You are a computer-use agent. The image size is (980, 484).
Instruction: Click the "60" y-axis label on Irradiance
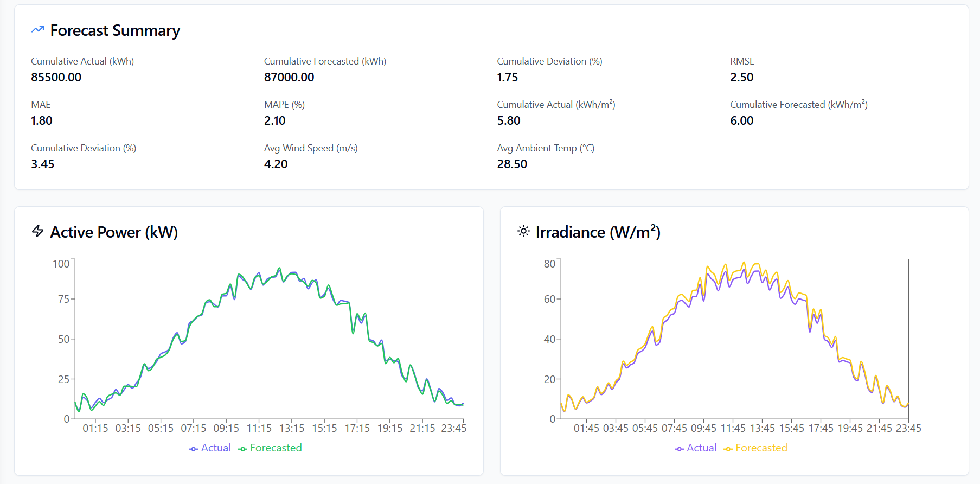click(550, 299)
